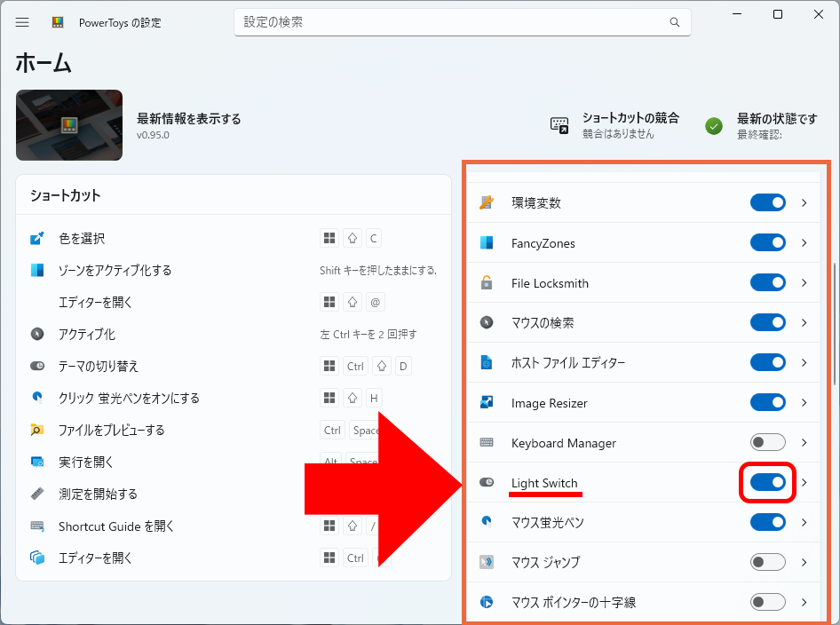Select the ホスト ファイル エディター list item
Image resolution: width=840 pixels, height=625 pixels.
568,363
